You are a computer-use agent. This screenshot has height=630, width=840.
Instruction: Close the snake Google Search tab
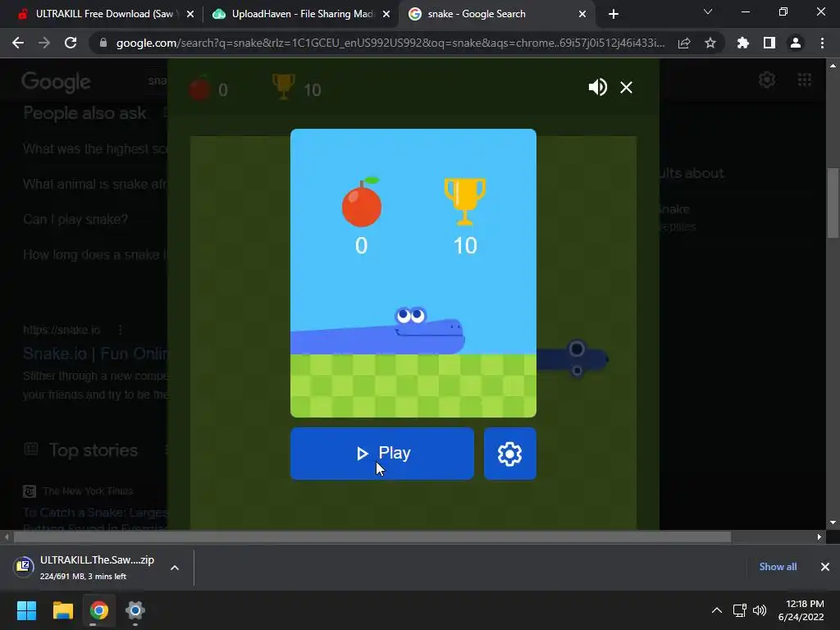point(582,14)
